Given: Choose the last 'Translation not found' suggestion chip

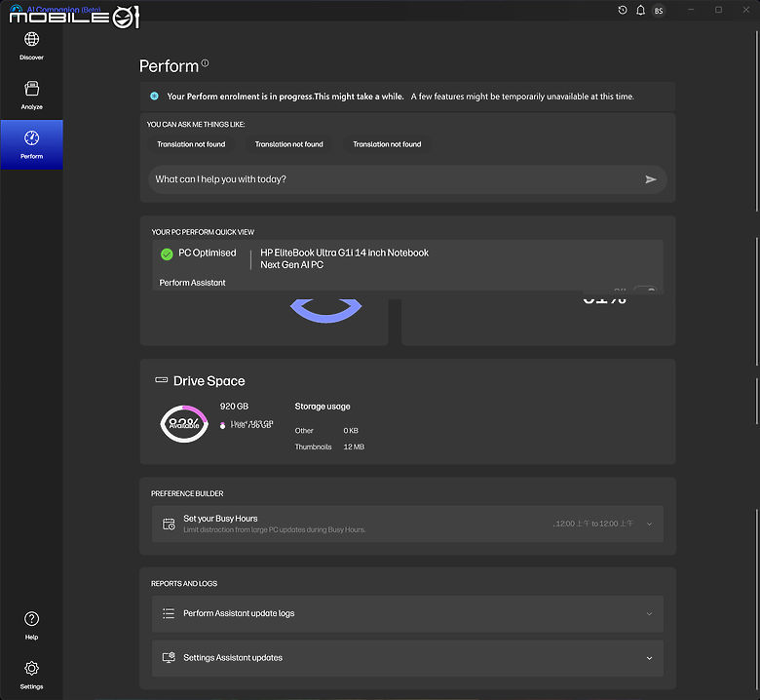Looking at the screenshot, I should [x=387, y=144].
